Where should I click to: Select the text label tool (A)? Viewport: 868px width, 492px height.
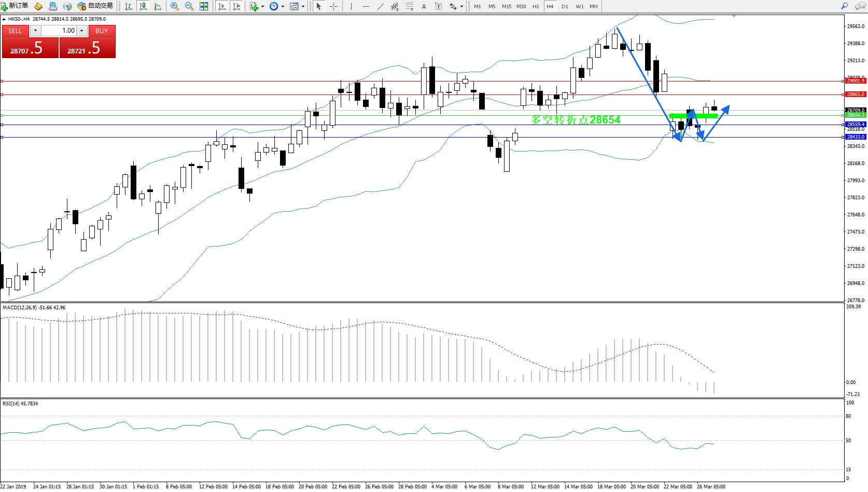[424, 6]
